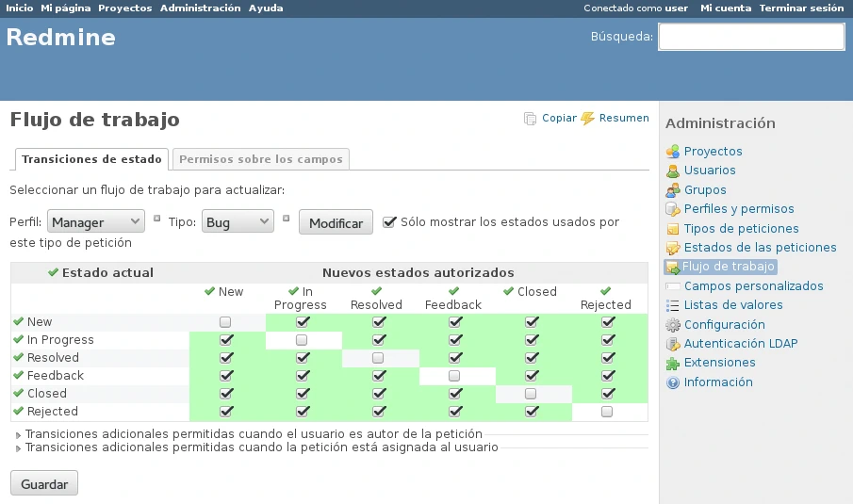Open the Tipo Bug dropdown

tap(238, 222)
